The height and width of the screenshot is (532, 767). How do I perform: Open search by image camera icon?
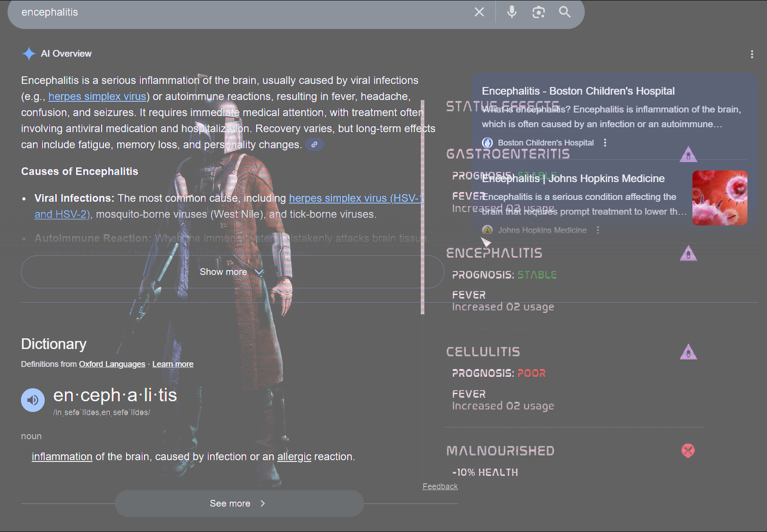coord(538,12)
